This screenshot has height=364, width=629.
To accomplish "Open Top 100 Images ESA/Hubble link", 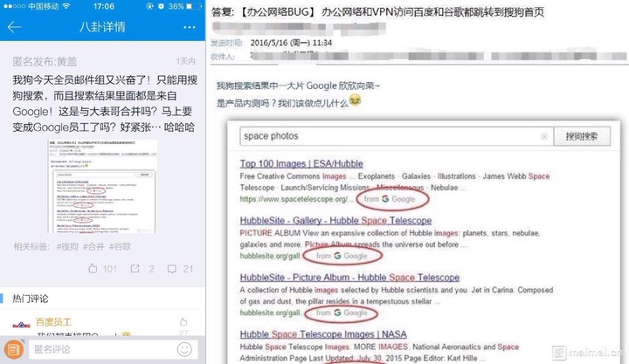I will pyautogui.click(x=301, y=163).
